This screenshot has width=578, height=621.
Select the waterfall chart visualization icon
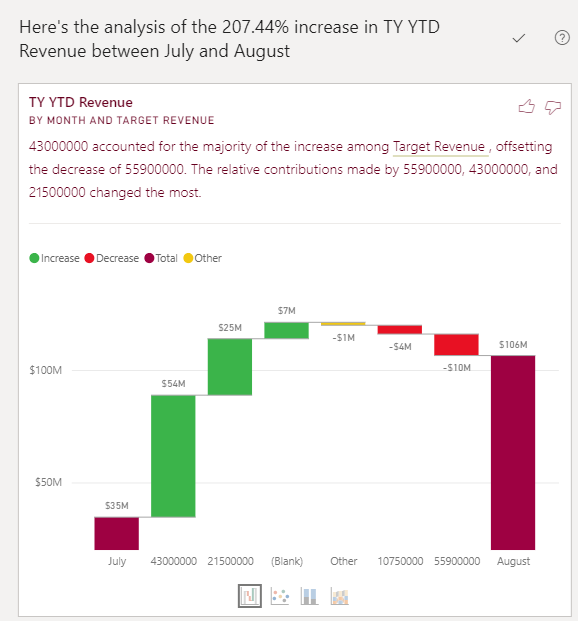click(250, 596)
